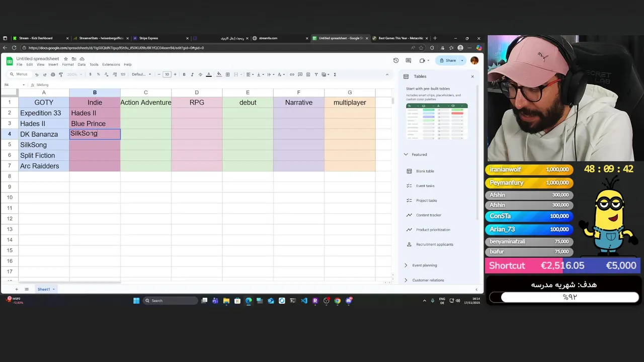The image size is (644, 362).
Task: Open the text color picker
Action: (x=209, y=74)
